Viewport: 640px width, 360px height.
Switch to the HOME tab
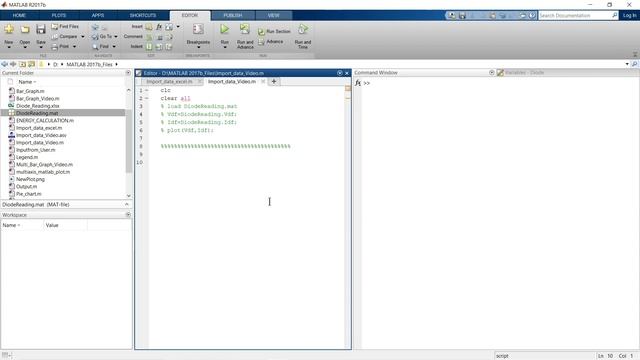click(19, 16)
